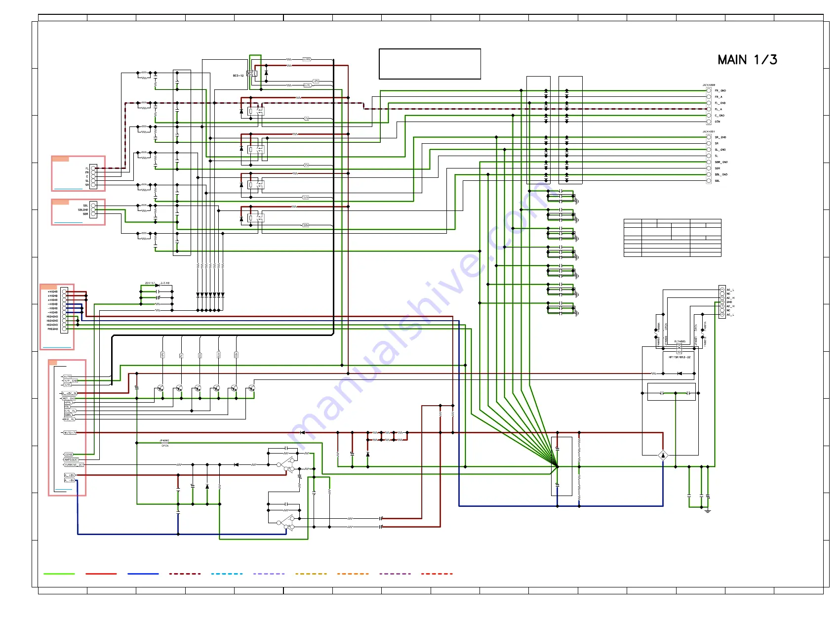Click the empty title box at top center
Viewport: 840px width, 624px height.
coord(430,64)
